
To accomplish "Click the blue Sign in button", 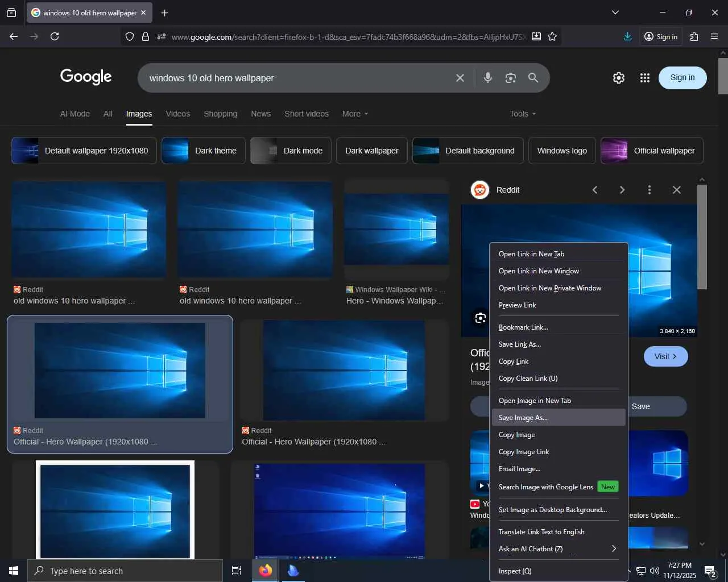I will coord(682,78).
